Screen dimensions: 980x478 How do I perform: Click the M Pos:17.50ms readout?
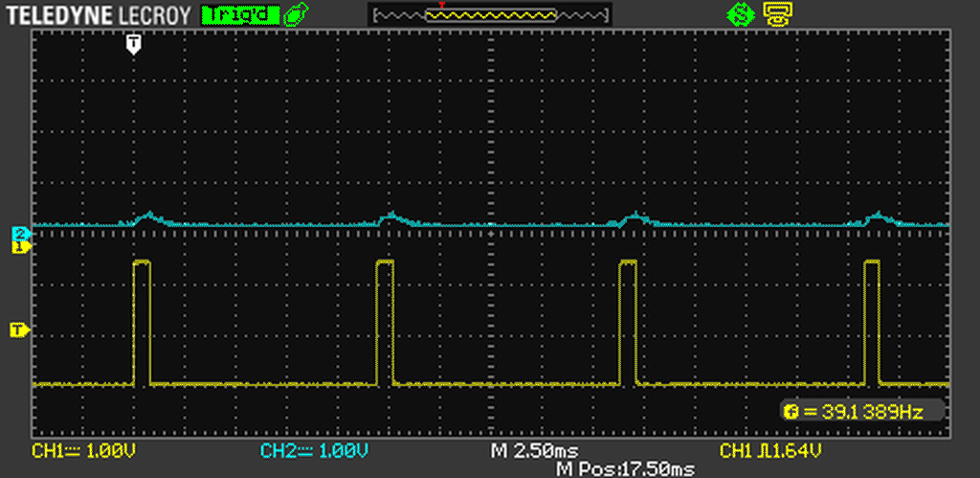click(x=624, y=468)
